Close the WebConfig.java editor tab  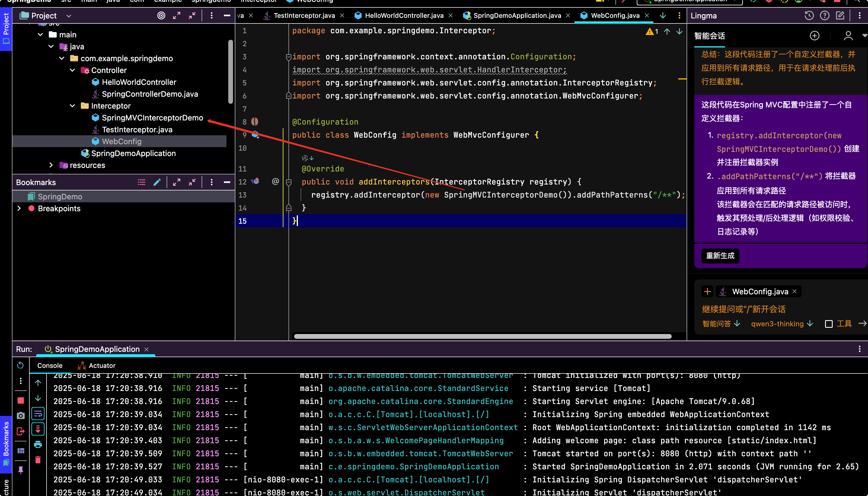(647, 16)
